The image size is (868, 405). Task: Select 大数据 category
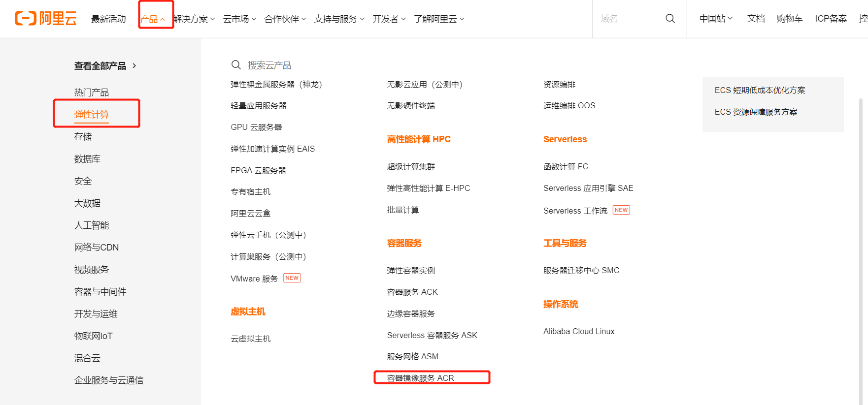87,203
